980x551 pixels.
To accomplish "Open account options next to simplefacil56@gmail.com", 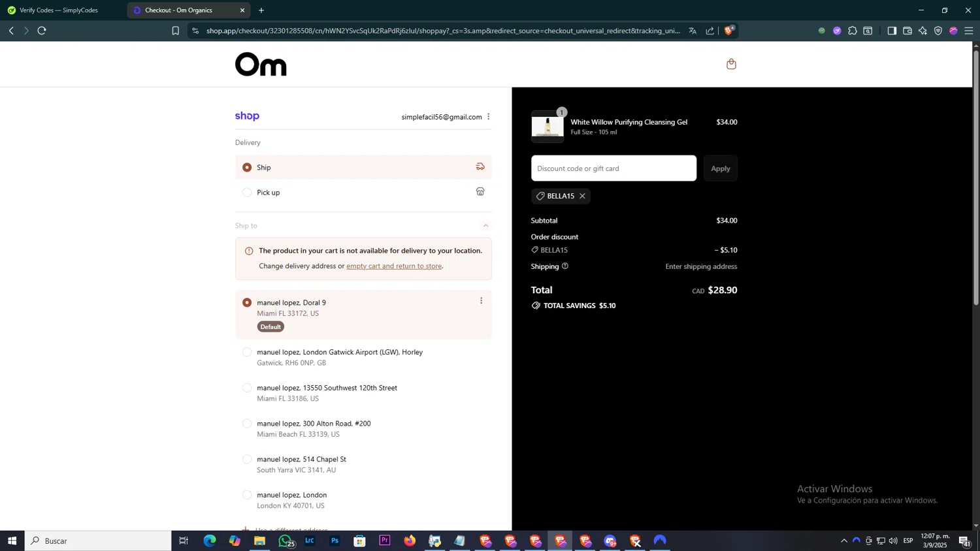I will [488, 117].
